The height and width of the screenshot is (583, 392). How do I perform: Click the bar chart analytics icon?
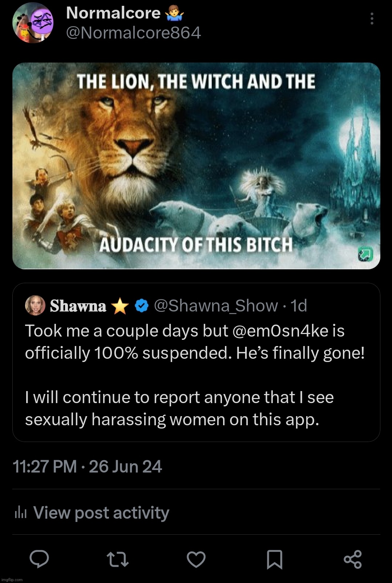pyautogui.click(x=21, y=512)
